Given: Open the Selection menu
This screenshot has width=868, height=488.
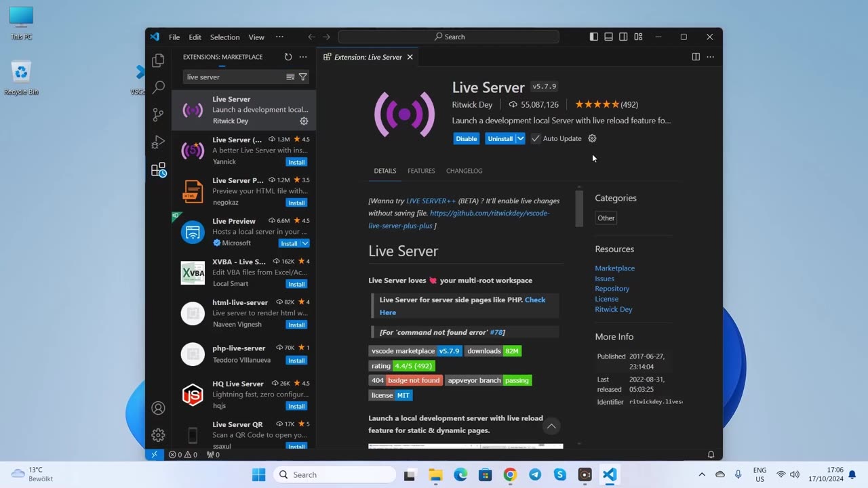Looking at the screenshot, I should coord(224,37).
